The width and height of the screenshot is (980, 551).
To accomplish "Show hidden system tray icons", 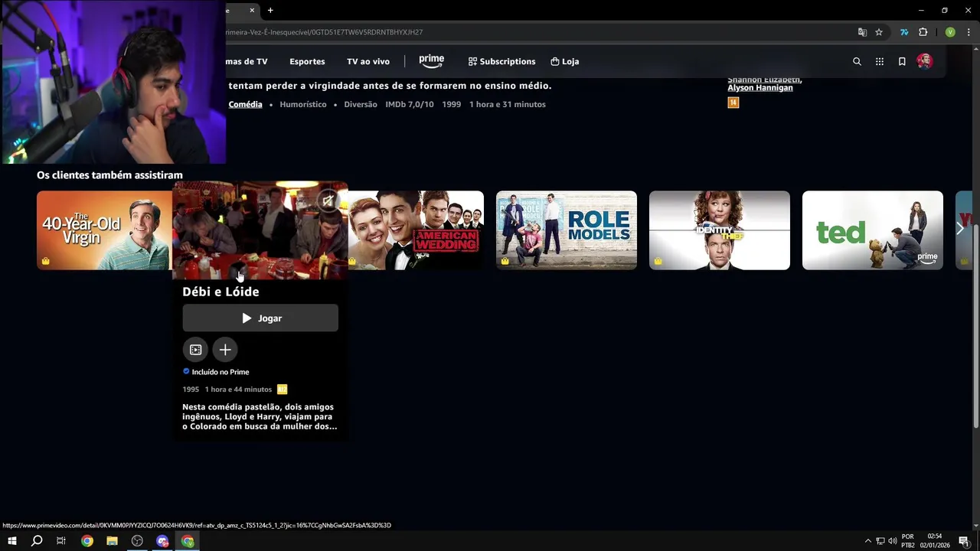I will tap(867, 541).
